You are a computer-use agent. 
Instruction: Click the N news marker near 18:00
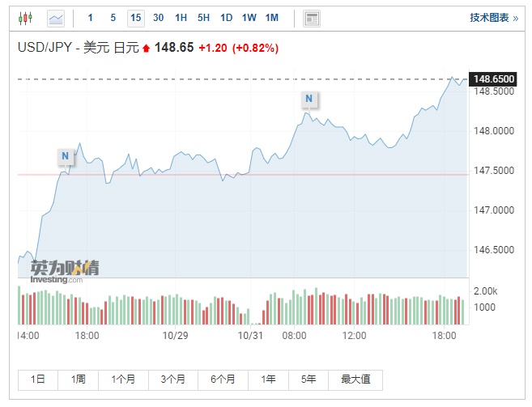[66, 155]
